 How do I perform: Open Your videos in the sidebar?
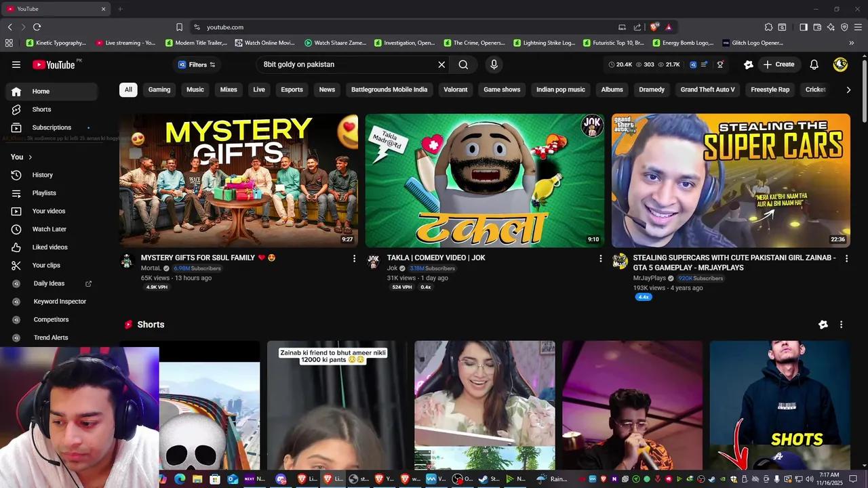click(52, 211)
